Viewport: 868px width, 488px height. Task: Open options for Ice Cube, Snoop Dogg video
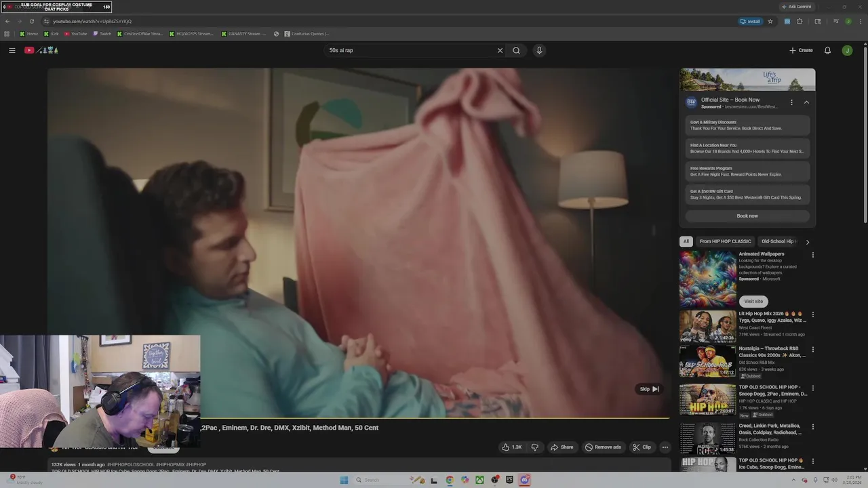(x=812, y=462)
